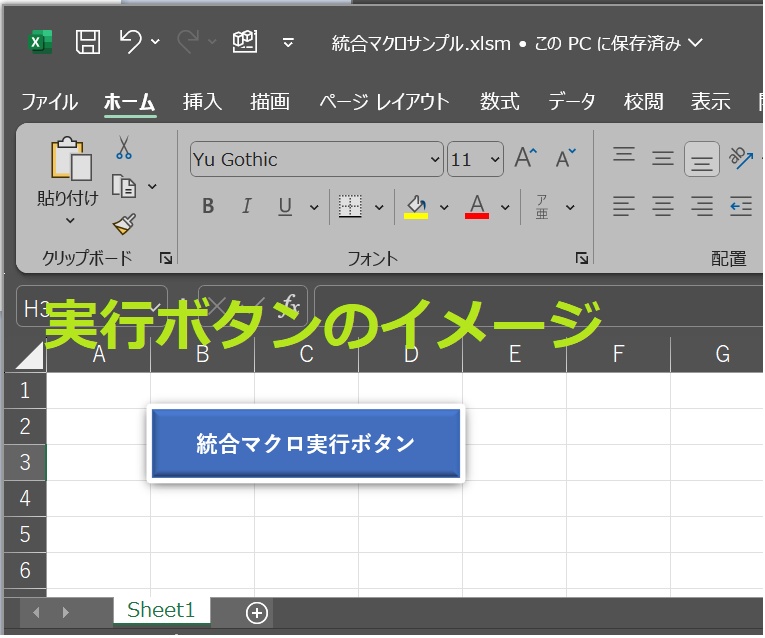Open the Undo history dropdown arrow
This screenshot has height=638, width=765.
click(x=155, y=42)
